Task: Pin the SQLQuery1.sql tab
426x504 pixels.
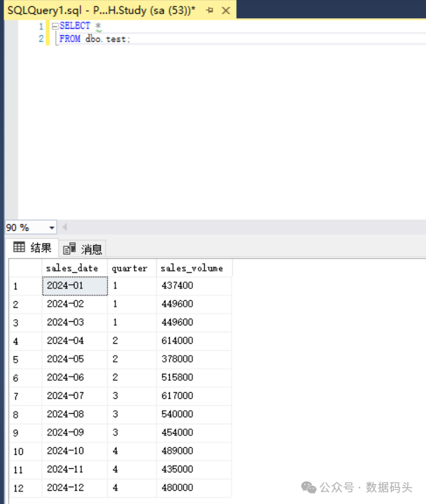Action: (x=210, y=10)
